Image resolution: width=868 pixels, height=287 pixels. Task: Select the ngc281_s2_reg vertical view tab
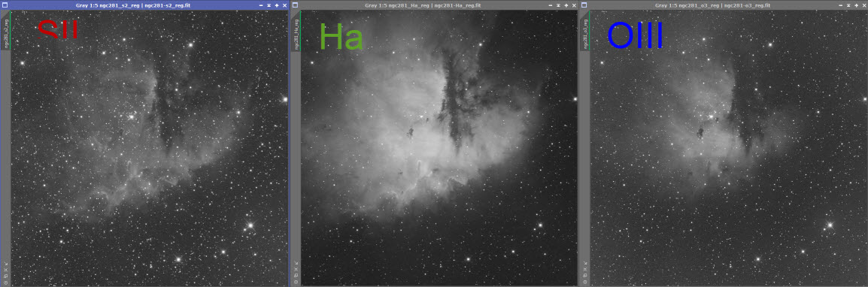click(5, 31)
